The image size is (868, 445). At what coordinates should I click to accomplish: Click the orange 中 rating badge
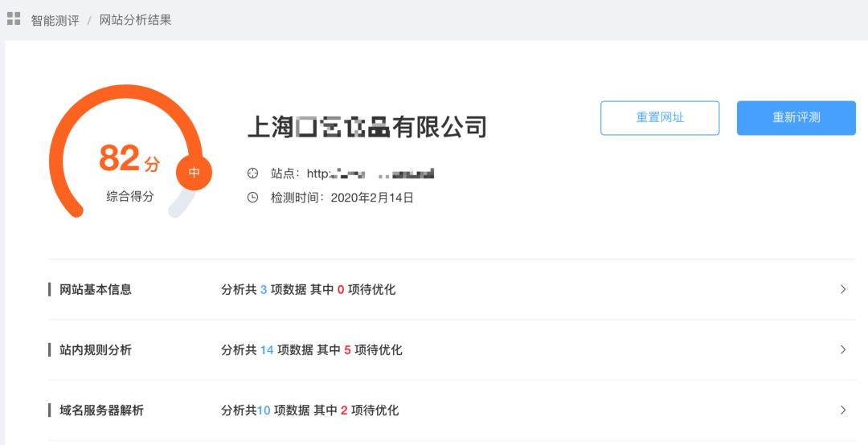[x=194, y=173]
